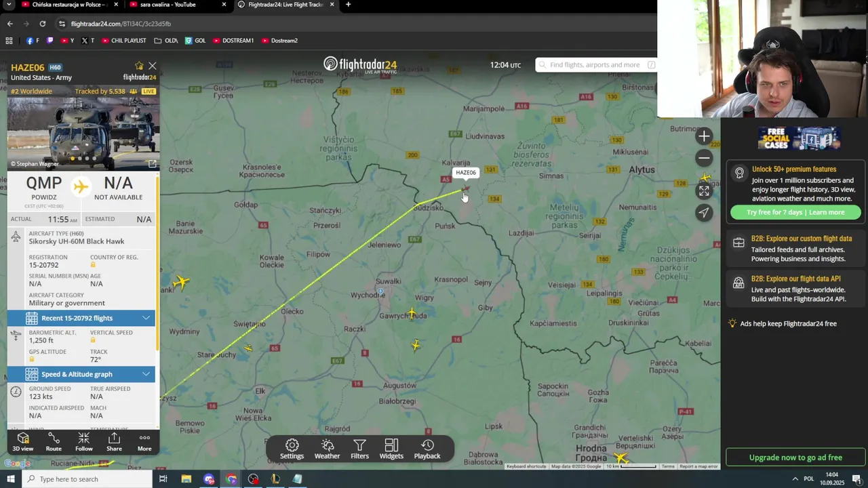Open the Windows notification center
This screenshot has width=868, height=488.
pos(856,479)
